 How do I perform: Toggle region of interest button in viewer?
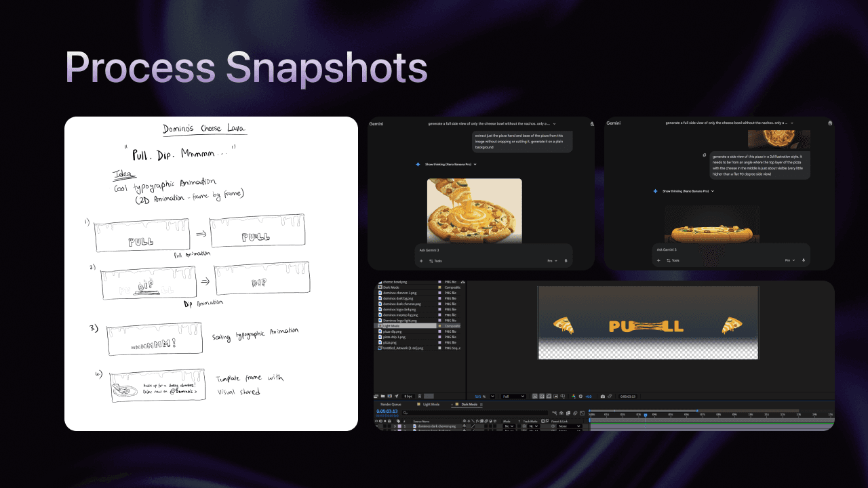point(555,396)
